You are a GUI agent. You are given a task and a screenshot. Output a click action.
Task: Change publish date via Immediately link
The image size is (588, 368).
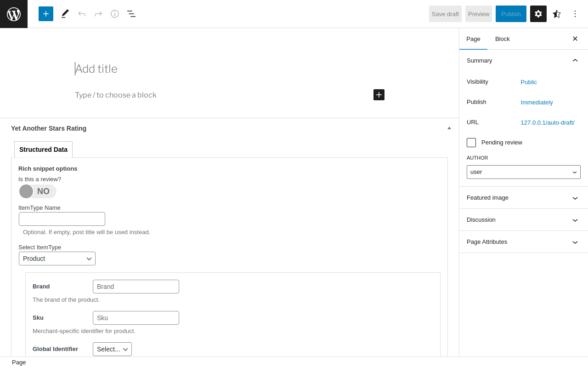pos(537,102)
